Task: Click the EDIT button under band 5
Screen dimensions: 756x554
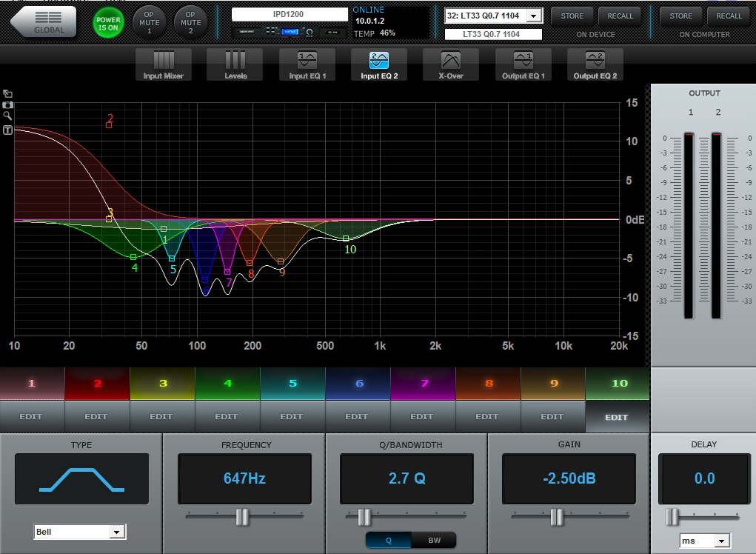Action: click(292, 416)
